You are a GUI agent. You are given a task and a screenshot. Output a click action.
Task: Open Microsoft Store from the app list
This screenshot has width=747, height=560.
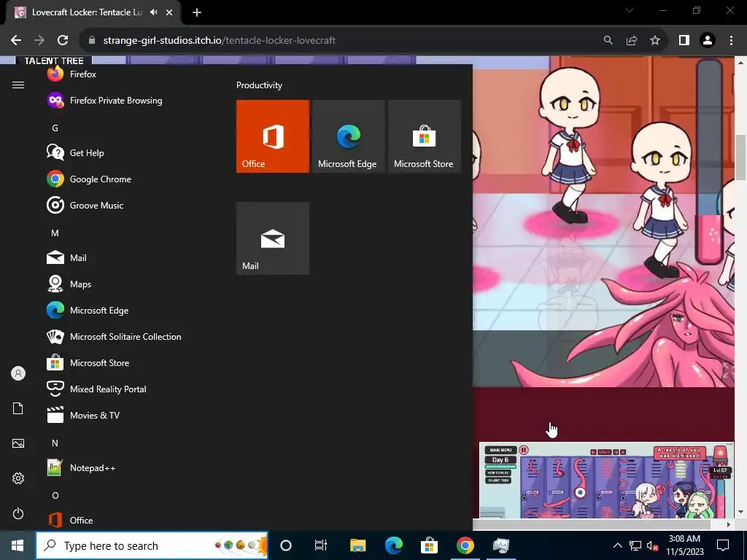tap(88, 363)
